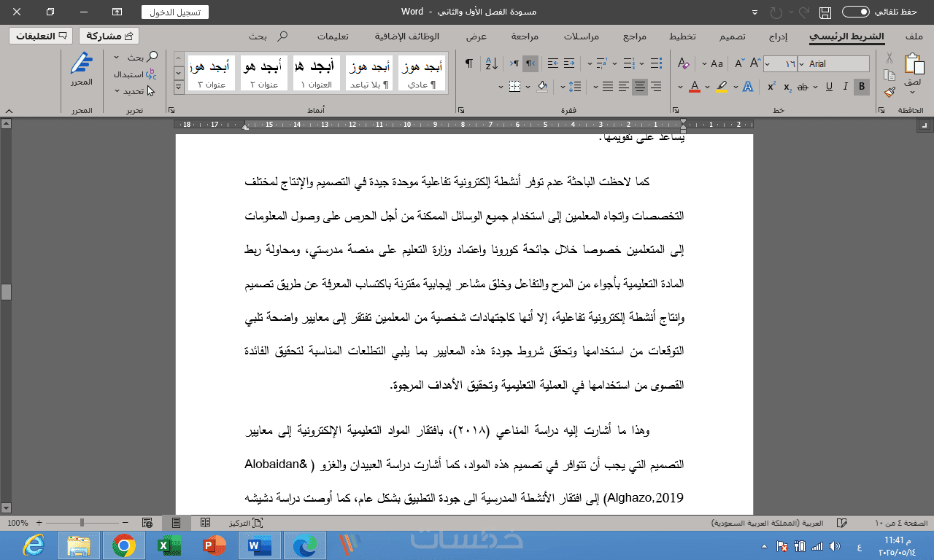The image size is (934, 560).
Task: Open the مراجعة (Review) ribbon tab
Action: [525, 36]
